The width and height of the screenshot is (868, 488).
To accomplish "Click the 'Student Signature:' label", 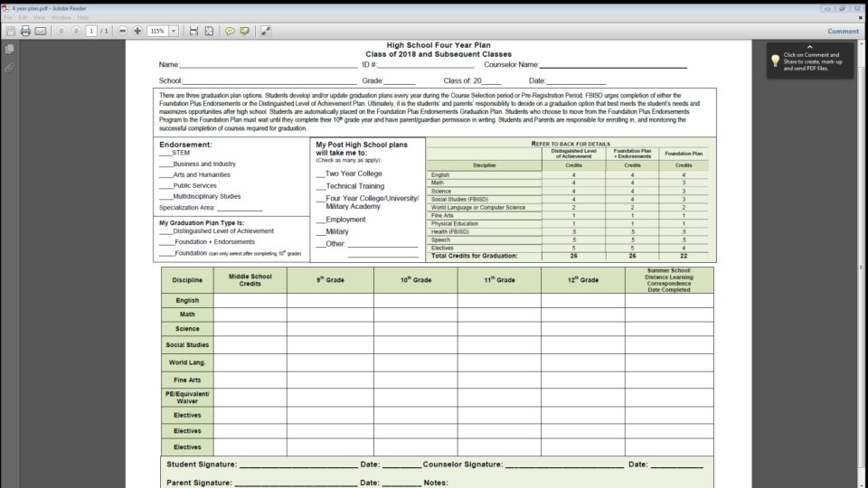I will pos(202,465).
